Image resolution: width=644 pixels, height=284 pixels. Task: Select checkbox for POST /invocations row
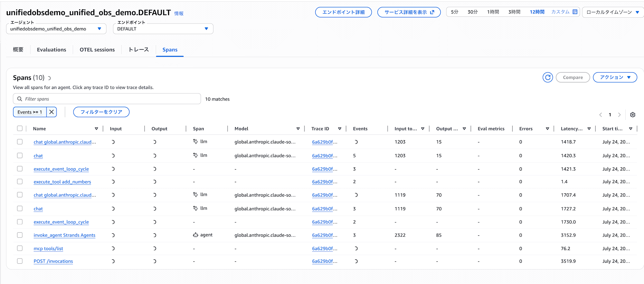pos(20,261)
